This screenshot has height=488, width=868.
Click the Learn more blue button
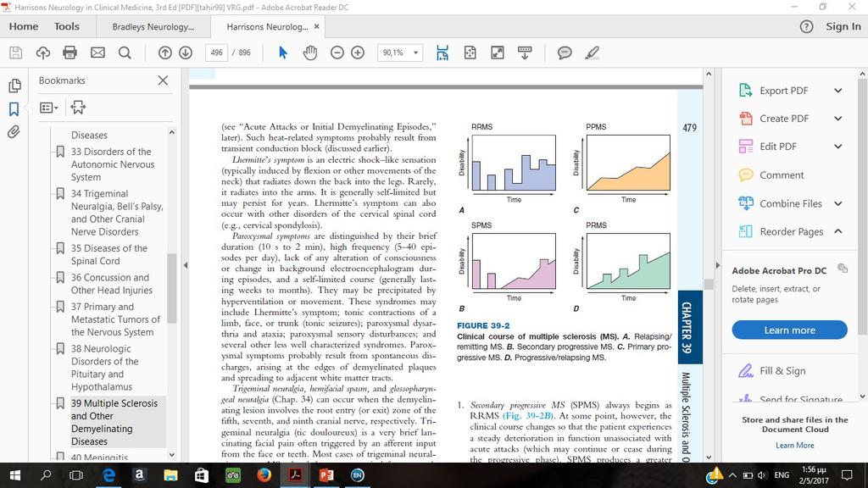point(789,330)
